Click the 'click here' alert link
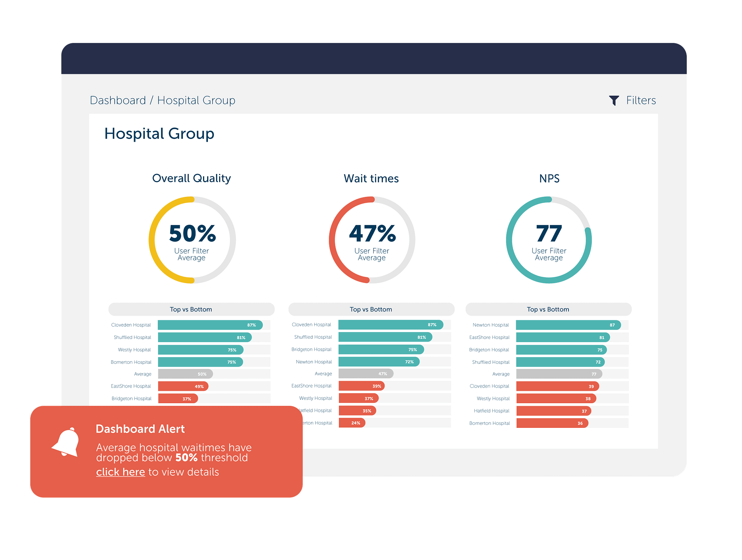The width and height of the screenshot is (742, 560). pos(120,472)
